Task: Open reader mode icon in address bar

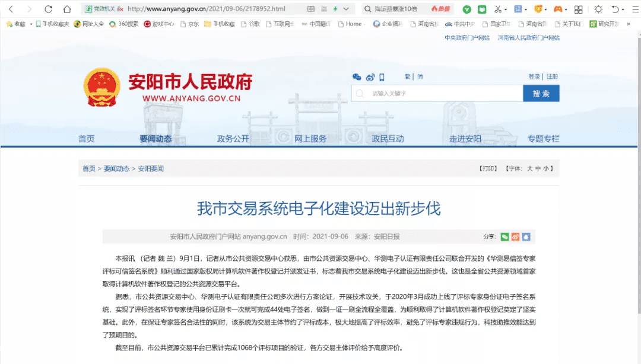Action: 310,9
